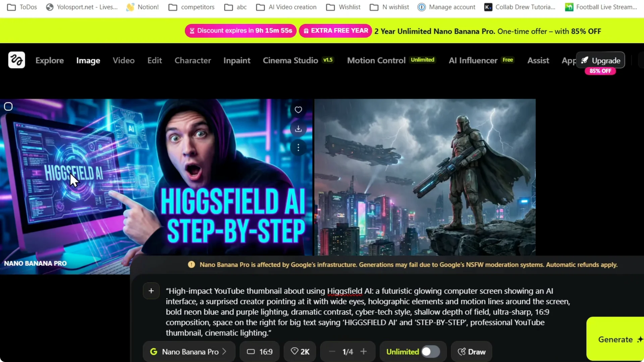
Task: Click the Upgrade button
Action: (x=600, y=60)
